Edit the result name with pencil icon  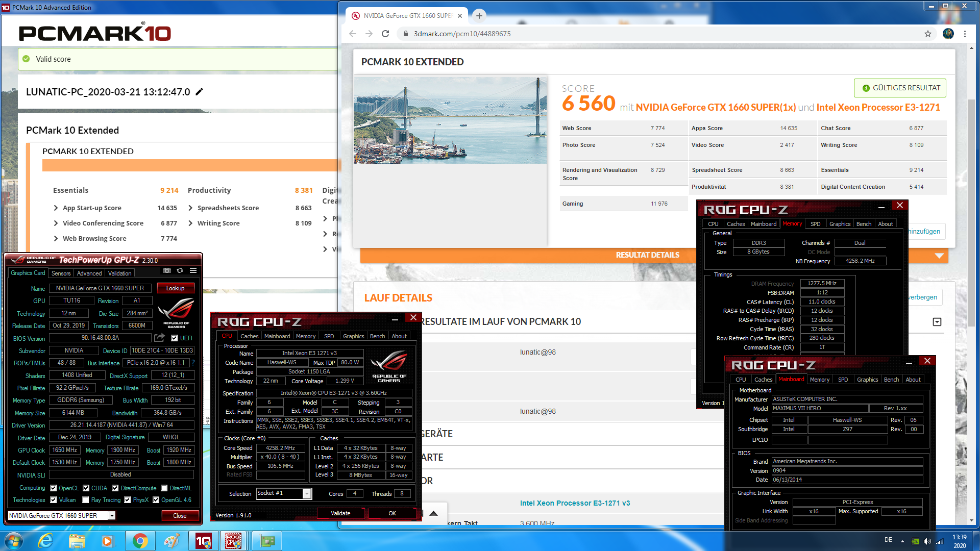[x=200, y=92]
